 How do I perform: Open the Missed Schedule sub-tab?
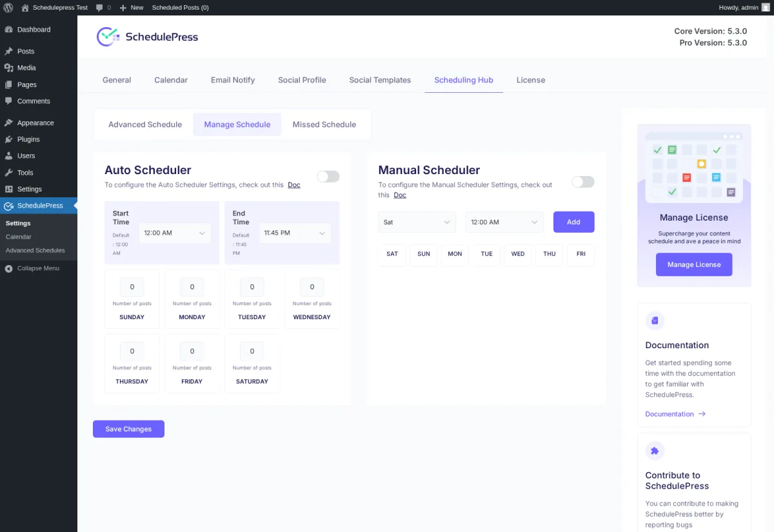324,124
